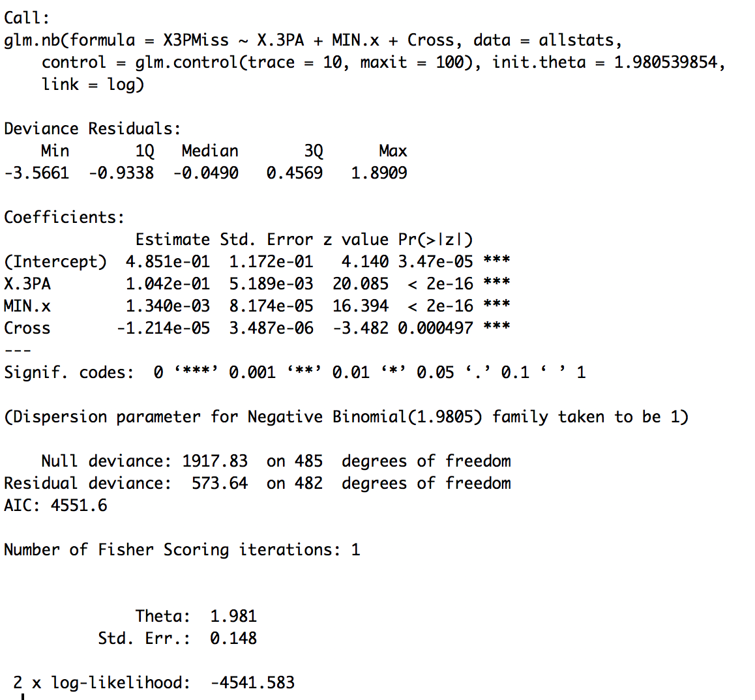Click the Std. Err. value 0.148

pos(233,638)
